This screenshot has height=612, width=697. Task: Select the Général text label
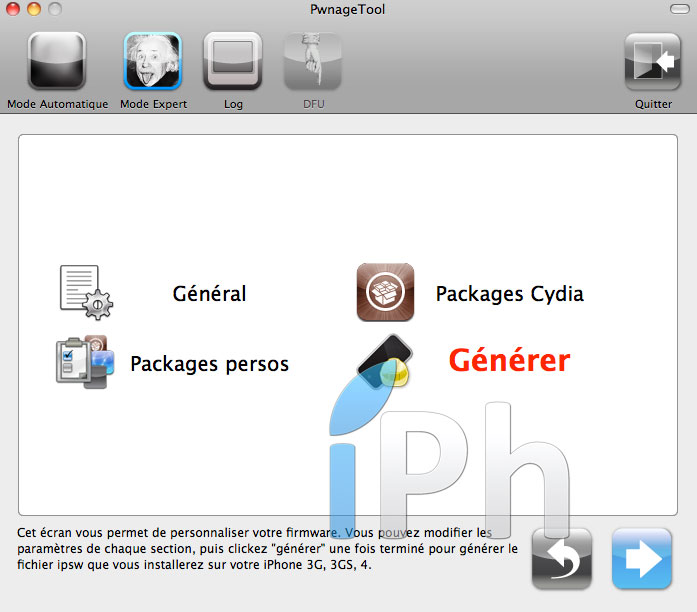(x=209, y=294)
